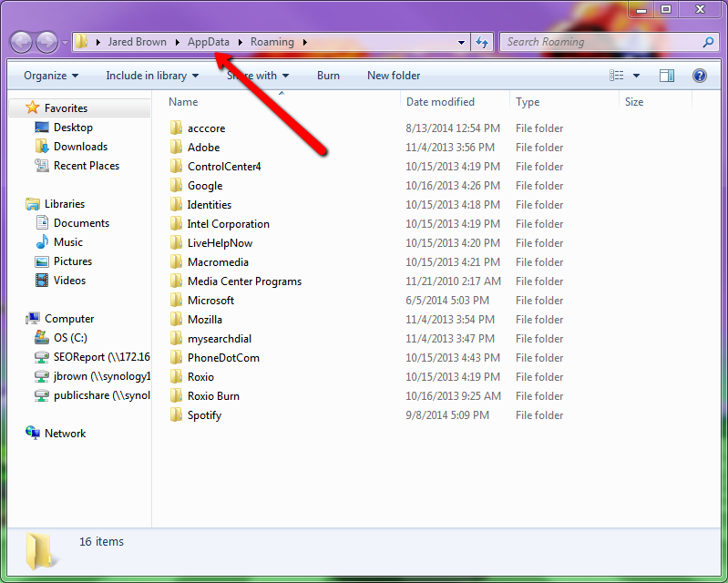Select the Macromedia folder icon
The image size is (728, 583).
pos(176,261)
